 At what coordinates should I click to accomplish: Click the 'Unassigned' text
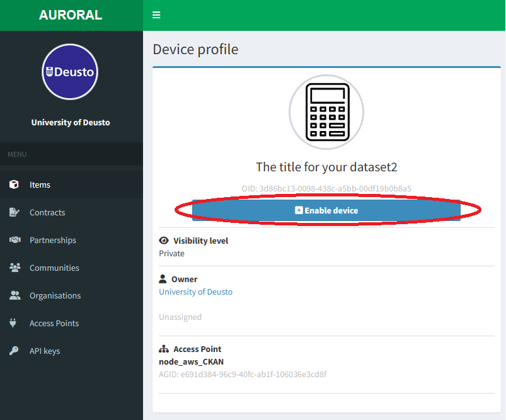click(180, 317)
